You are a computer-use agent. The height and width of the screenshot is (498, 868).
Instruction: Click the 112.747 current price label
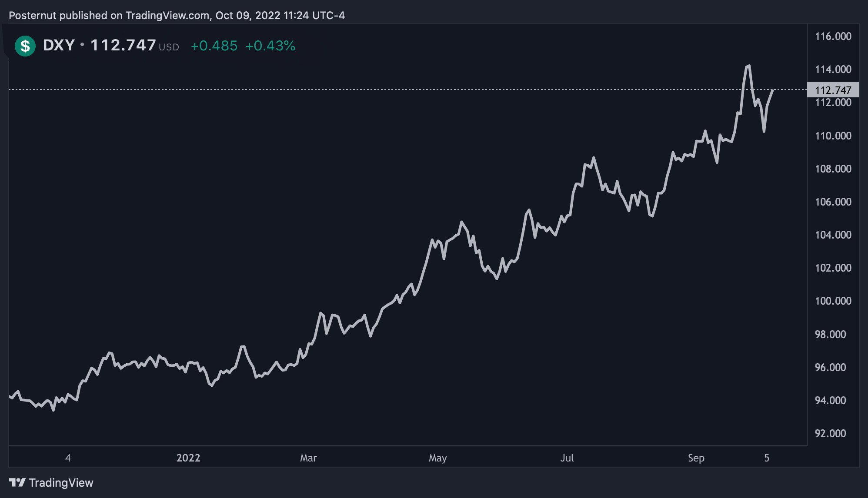[833, 90]
